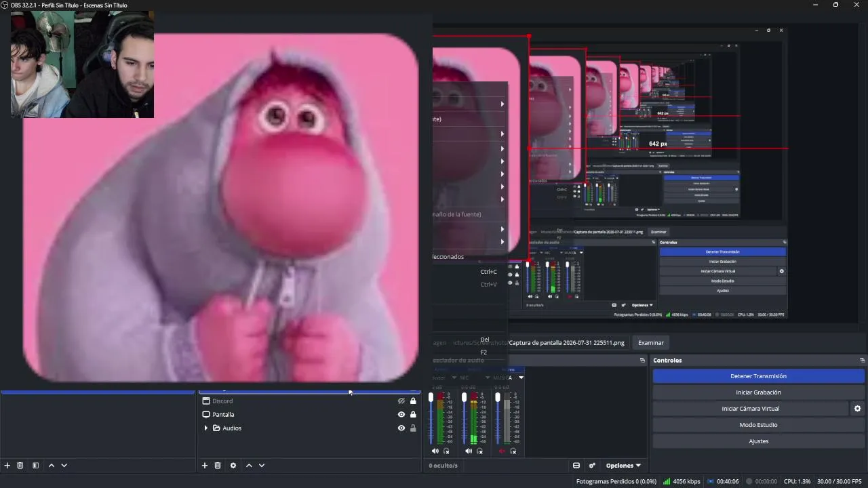Click the Audios group name
The image size is (868, 488).
(x=232, y=428)
